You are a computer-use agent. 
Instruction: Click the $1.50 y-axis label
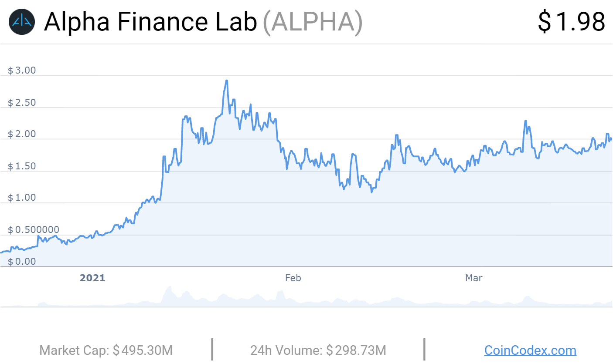pyautogui.click(x=22, y=166)
